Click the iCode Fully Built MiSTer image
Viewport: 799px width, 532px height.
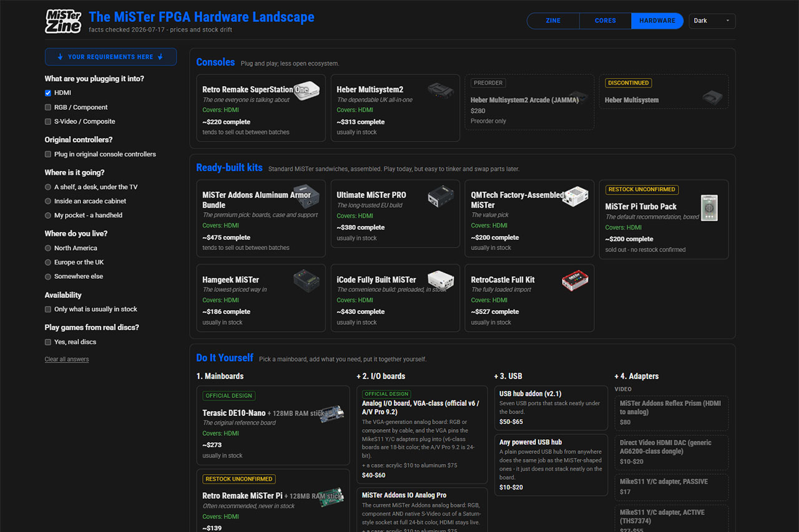441,281
